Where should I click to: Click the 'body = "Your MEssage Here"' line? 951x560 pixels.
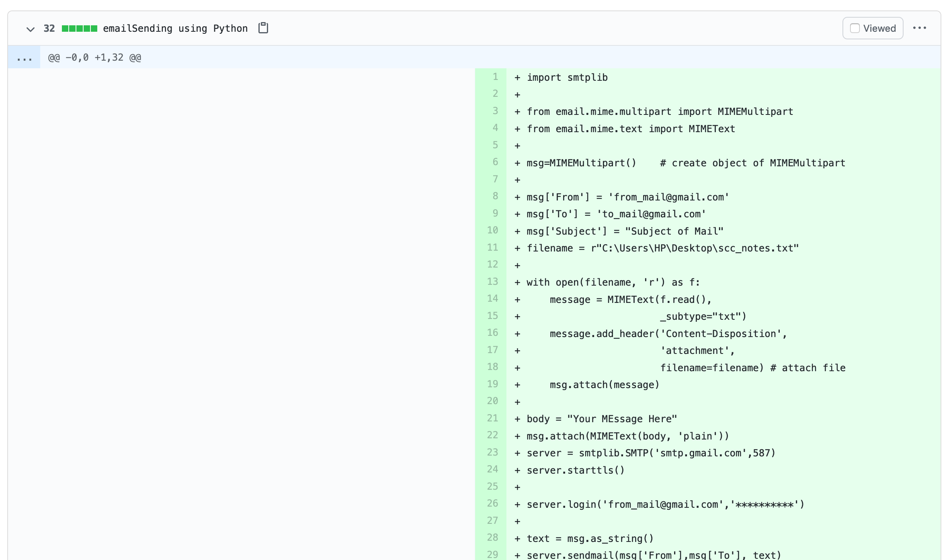tap(601, 419)
